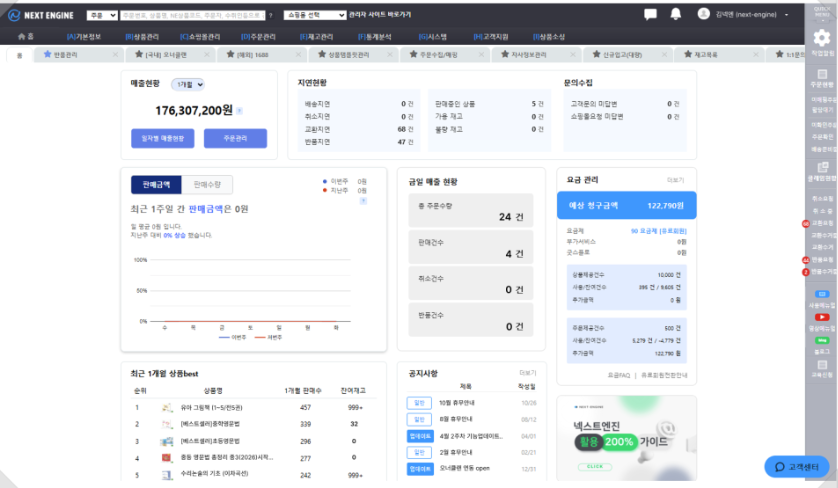The height and width of the screenshot is (488, 838).
Task: Click the YouTube video icon in sidebar
Action: (822, 317)
